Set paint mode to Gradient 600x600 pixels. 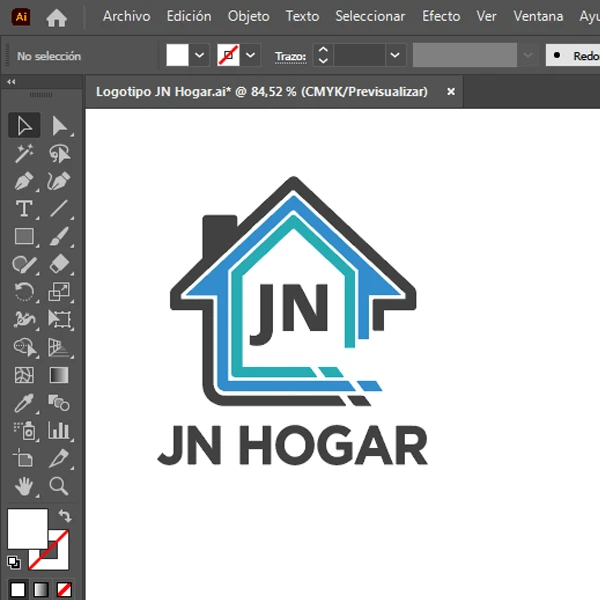(x=41, y=590)
